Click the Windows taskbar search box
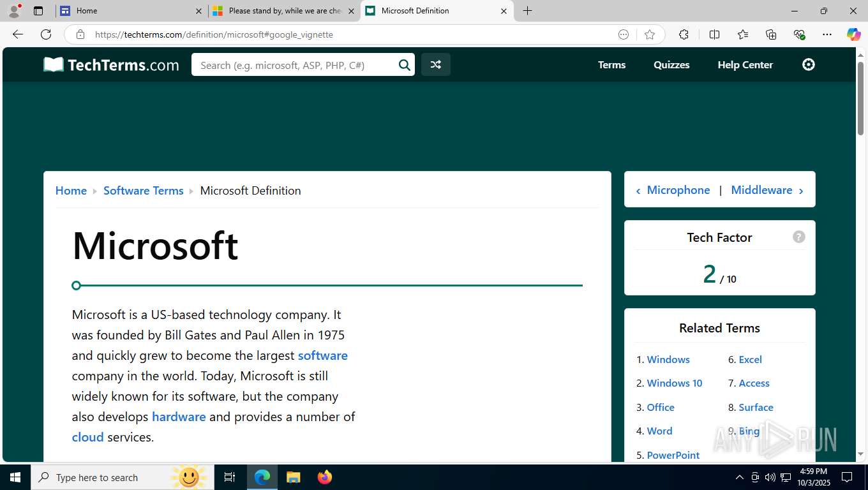868x490 pixels. coord(121,477)
